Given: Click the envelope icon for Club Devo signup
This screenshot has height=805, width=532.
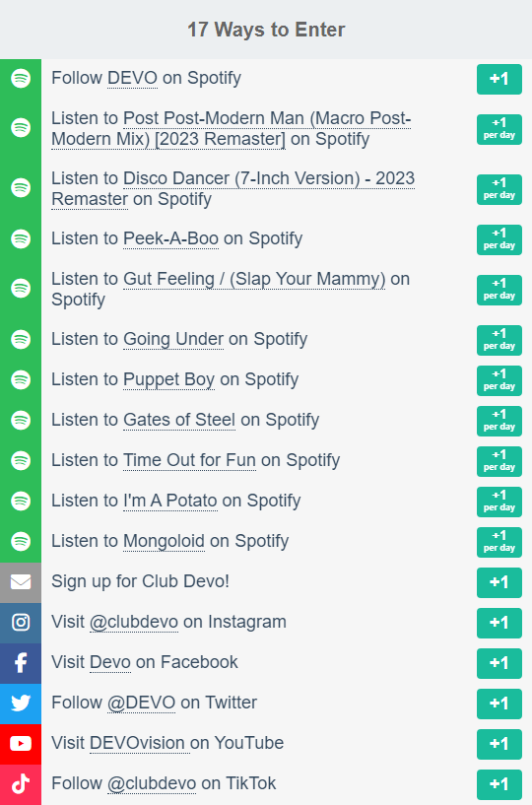Looking at the screenshot, I should coord(21,582).
